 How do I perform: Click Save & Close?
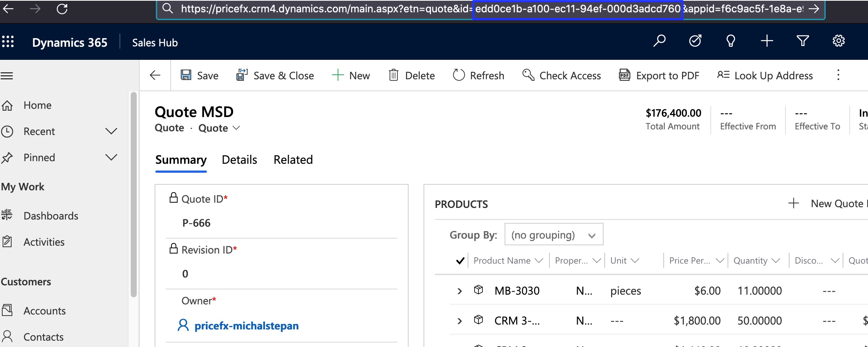coord(275,76)
